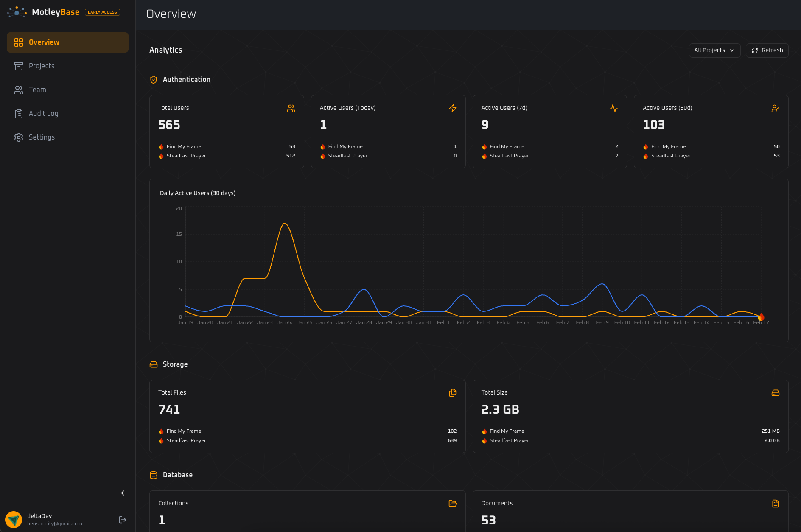Click the user-check icon on Active Users 30d
Image resolution: width=801 pixels, height=532 pixels.
click(x=775, y=108)
